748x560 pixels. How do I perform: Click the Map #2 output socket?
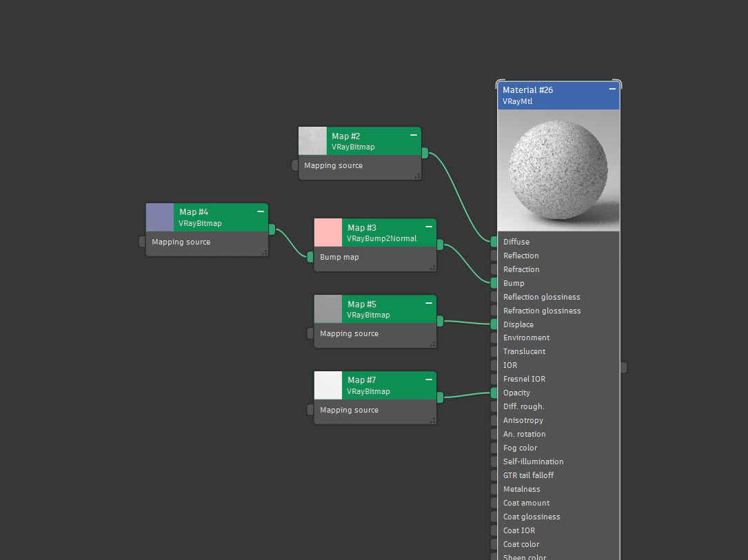(425, 153)
